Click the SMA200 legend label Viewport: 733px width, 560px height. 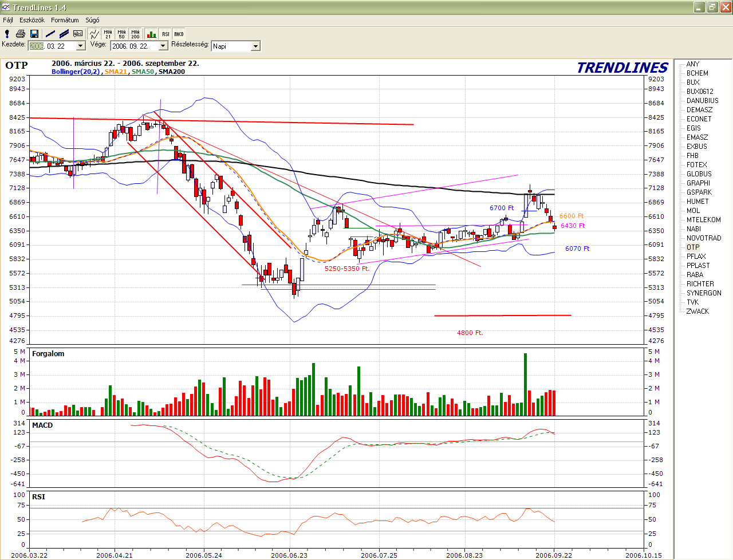171,72
